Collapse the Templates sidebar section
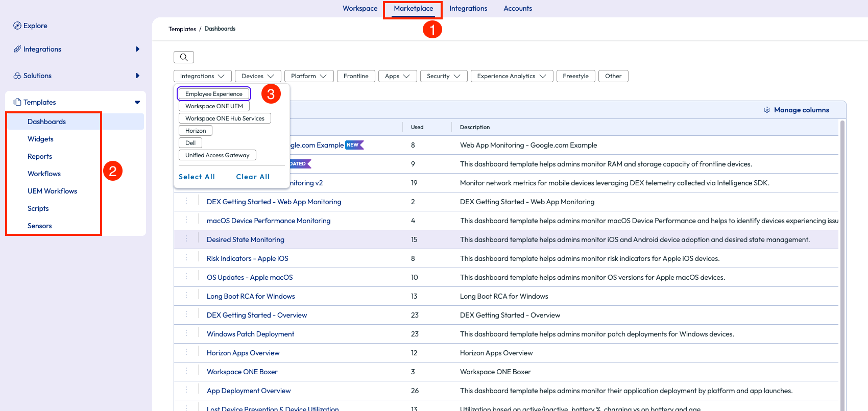Image resolution: width=868 pixels, height=411 pixels. [137, 102]
